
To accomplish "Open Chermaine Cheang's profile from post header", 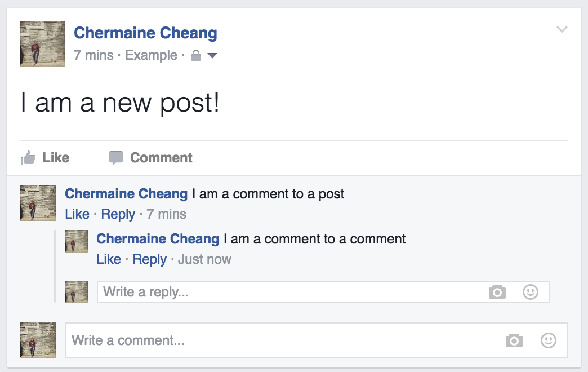I will click(145, 33).
